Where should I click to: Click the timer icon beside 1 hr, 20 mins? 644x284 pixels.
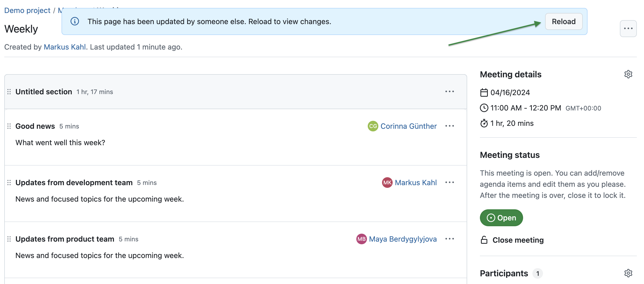(x=484, y=123)
